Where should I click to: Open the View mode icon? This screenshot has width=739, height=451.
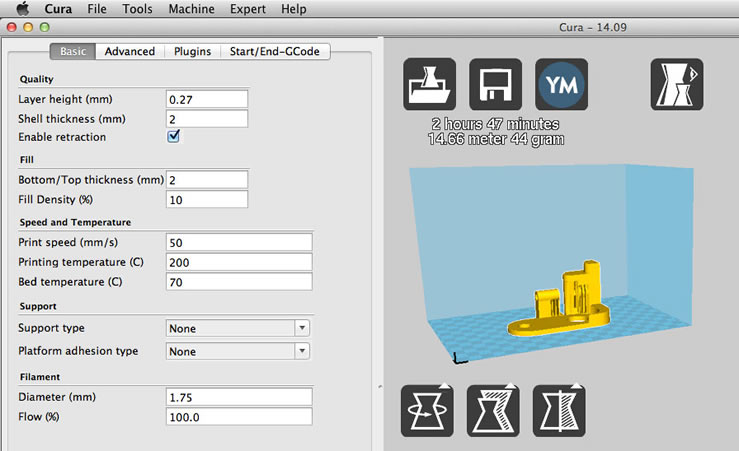677,84
